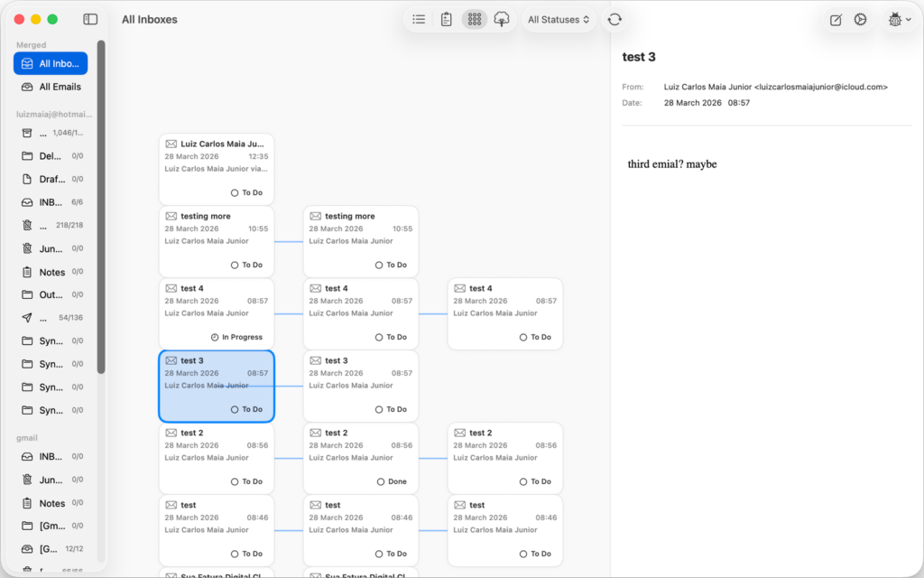Image resolution: width=924 pixels, height=578 pixels.
Task: Click envelope icon on the 12:35 card
Action: tap(171, 144)
